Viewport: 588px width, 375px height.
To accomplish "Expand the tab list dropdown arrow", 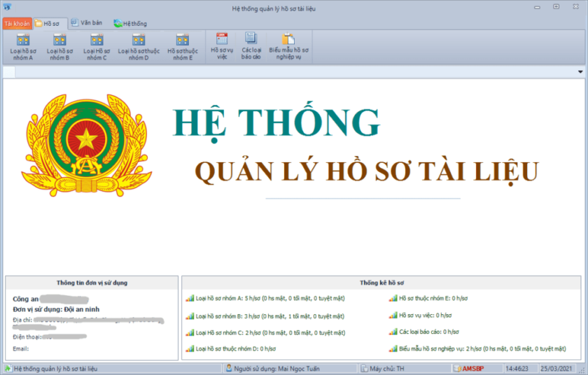I will coord(580,72).
